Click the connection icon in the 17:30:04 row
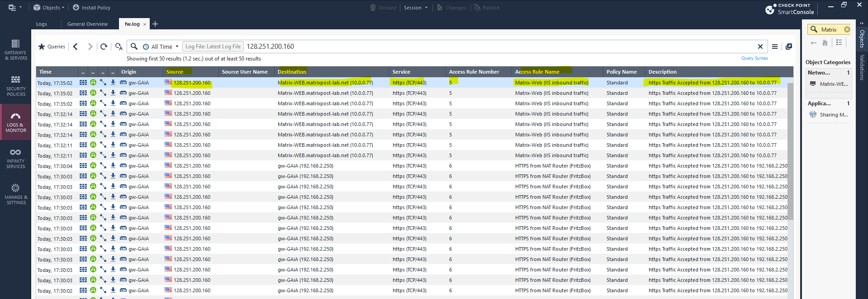This screenshot has width=868, height=299. [103, 166]
